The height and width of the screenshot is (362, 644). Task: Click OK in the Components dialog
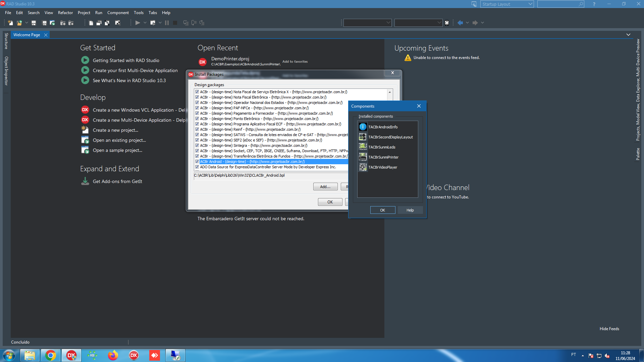(383, 210)
